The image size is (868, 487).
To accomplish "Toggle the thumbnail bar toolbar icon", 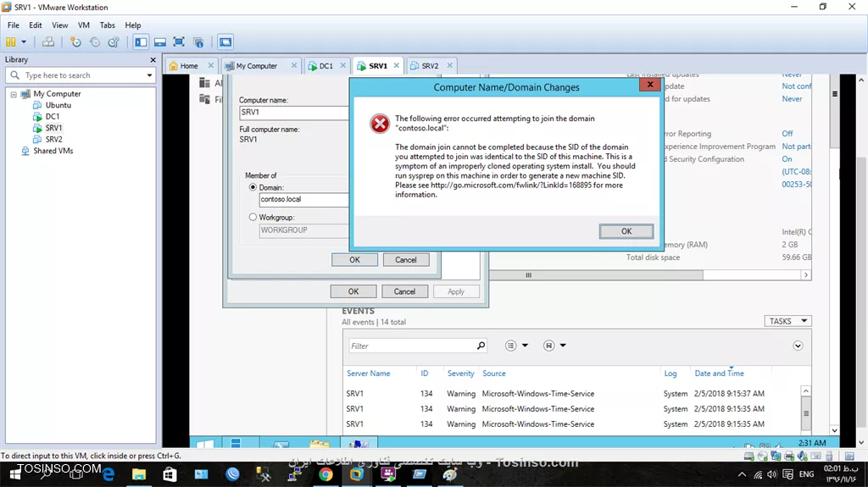I will [x=160, y=42].
